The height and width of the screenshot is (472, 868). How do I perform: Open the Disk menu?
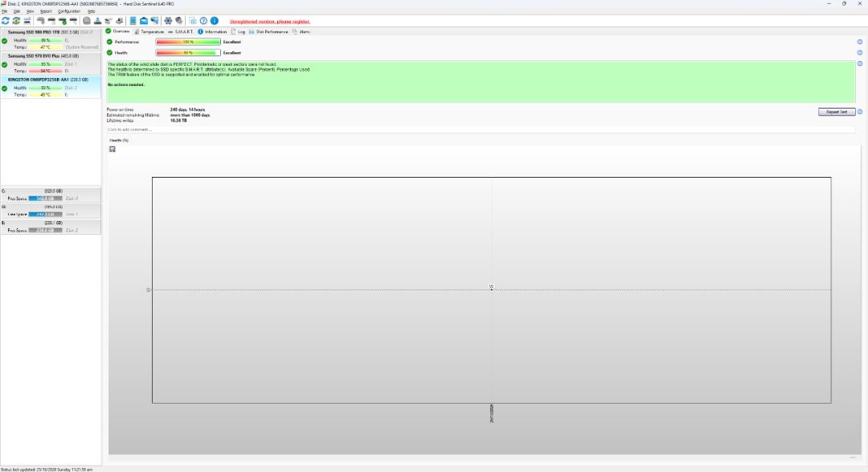(17, 11)
